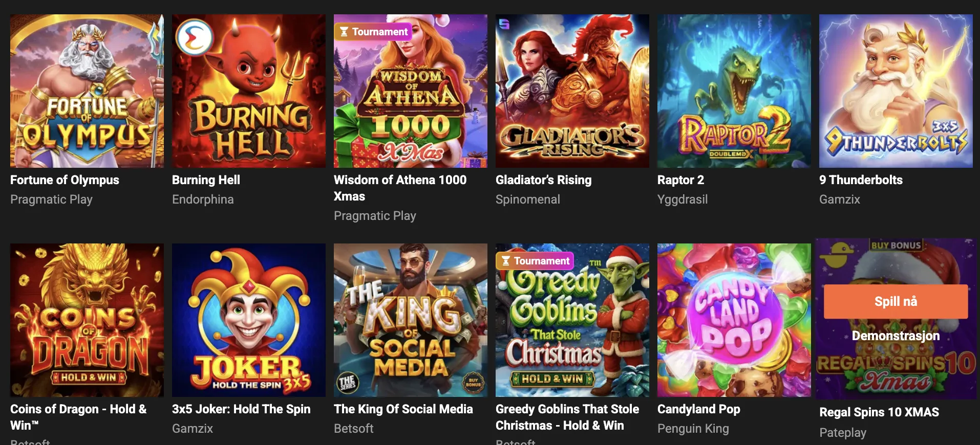
Task: Click the Endorphina logo icon on Burning Hell
Action: point(194,37)
